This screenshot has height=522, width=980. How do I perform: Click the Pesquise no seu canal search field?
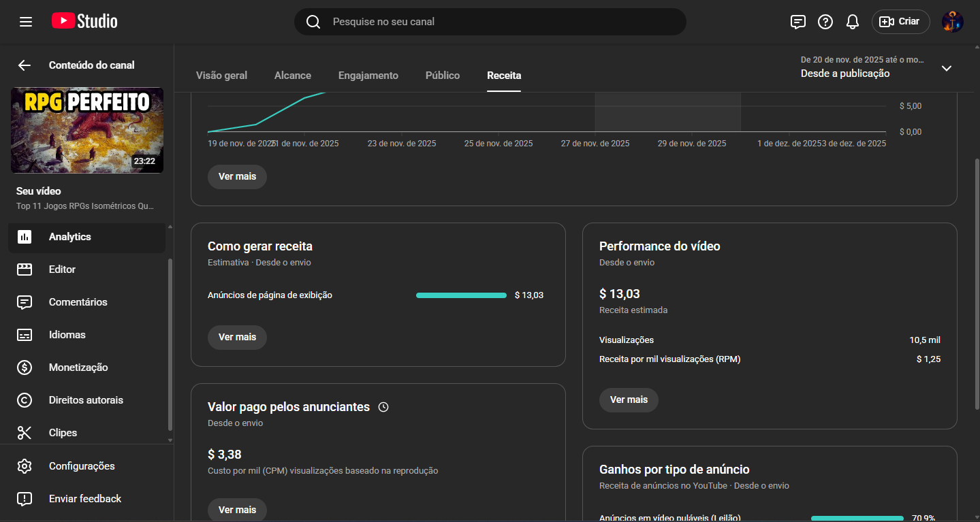[x=490, y=22]
